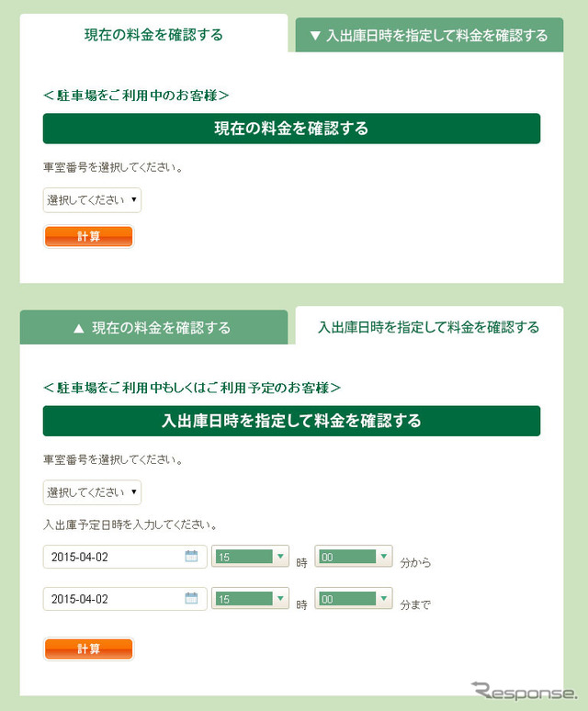
Task: Click the Response logo watermark
Action: tap(524, 691)
